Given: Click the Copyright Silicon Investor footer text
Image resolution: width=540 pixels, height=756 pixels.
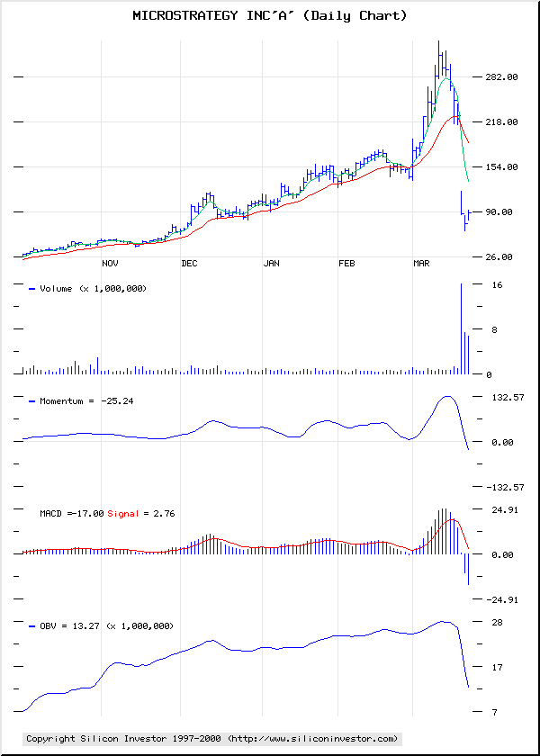Looking at the screenshot, I should coord(212,738).
